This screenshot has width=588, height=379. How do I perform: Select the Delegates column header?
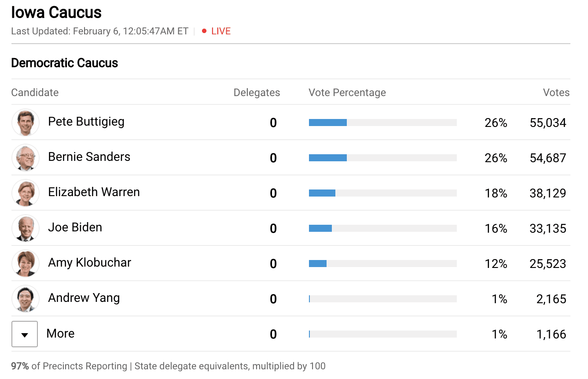click(257, 93)
